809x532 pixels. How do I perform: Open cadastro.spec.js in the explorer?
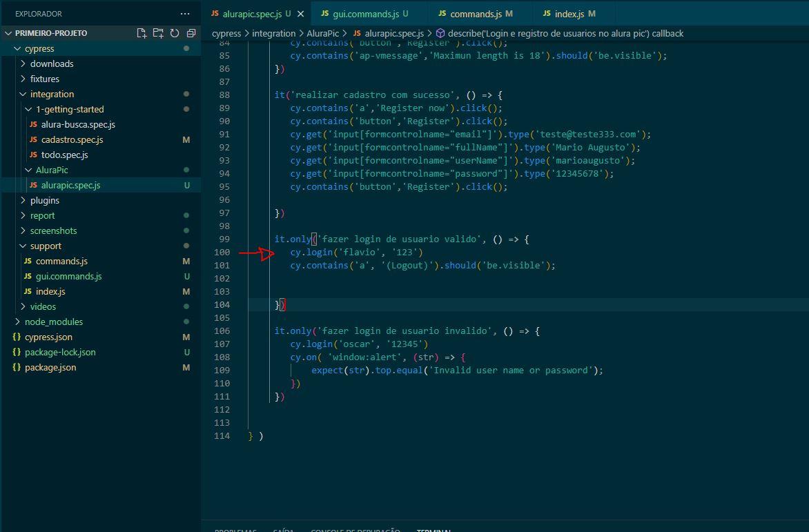click(72, 139)
